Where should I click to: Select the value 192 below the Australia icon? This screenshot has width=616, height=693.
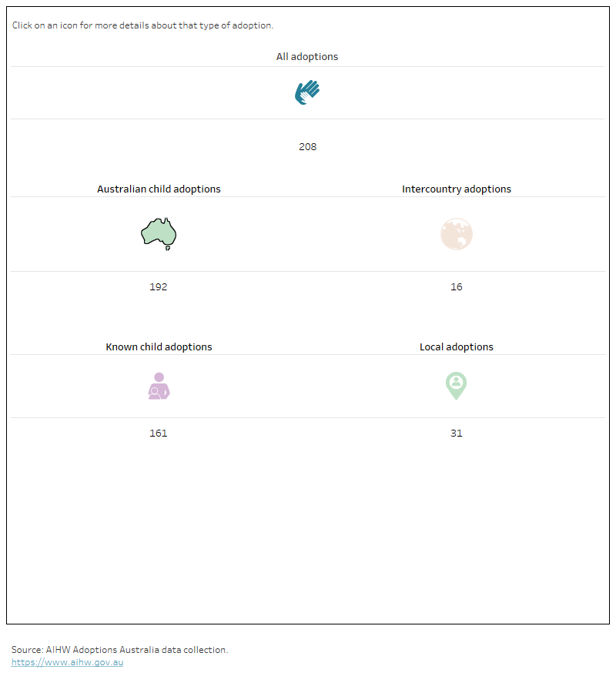158,286
